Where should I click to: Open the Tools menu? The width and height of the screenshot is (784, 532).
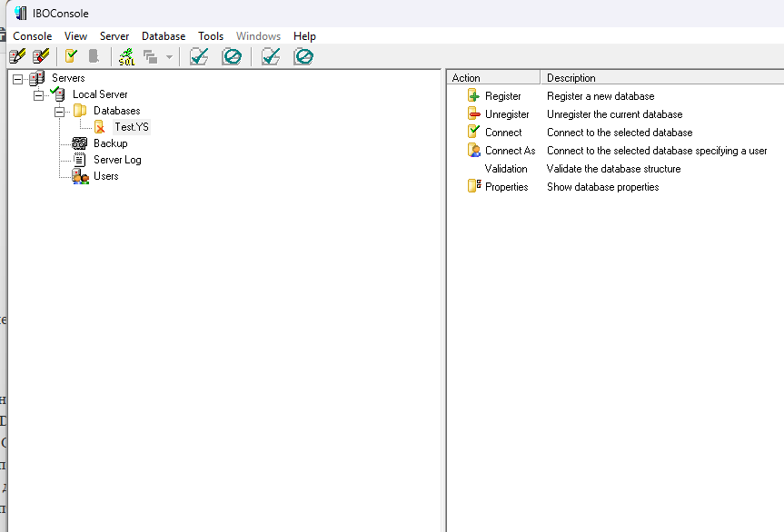(211, 36)
